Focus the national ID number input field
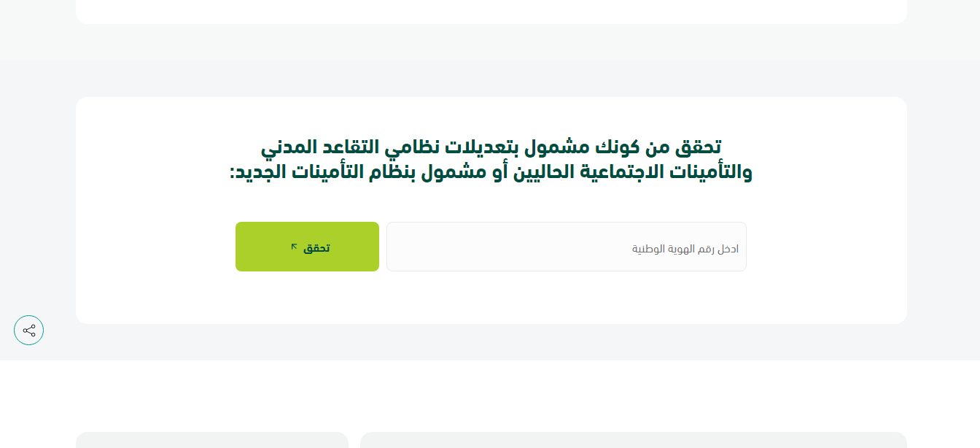 567,247
